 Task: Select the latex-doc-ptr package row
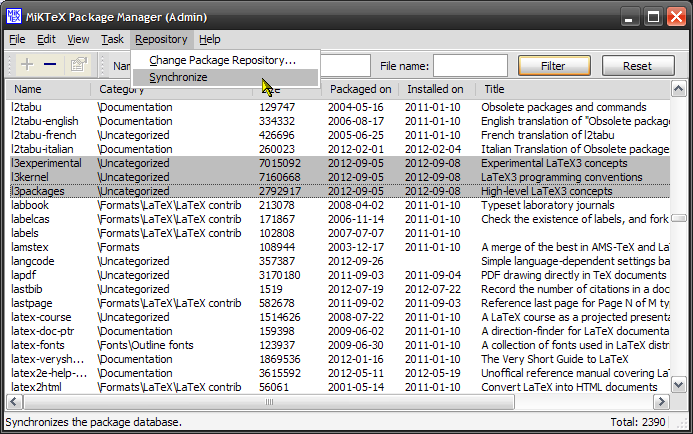click(338, 331)
